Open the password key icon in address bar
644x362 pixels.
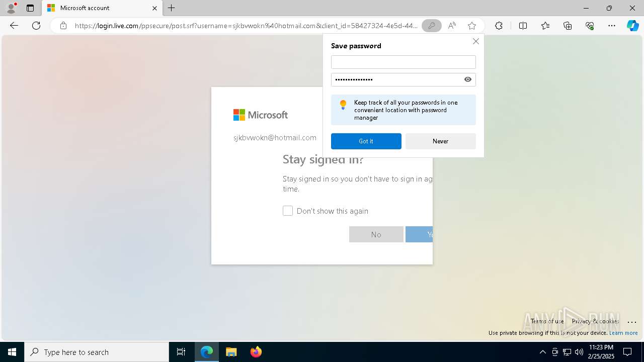pyautogui.click(x=431, y=26)
